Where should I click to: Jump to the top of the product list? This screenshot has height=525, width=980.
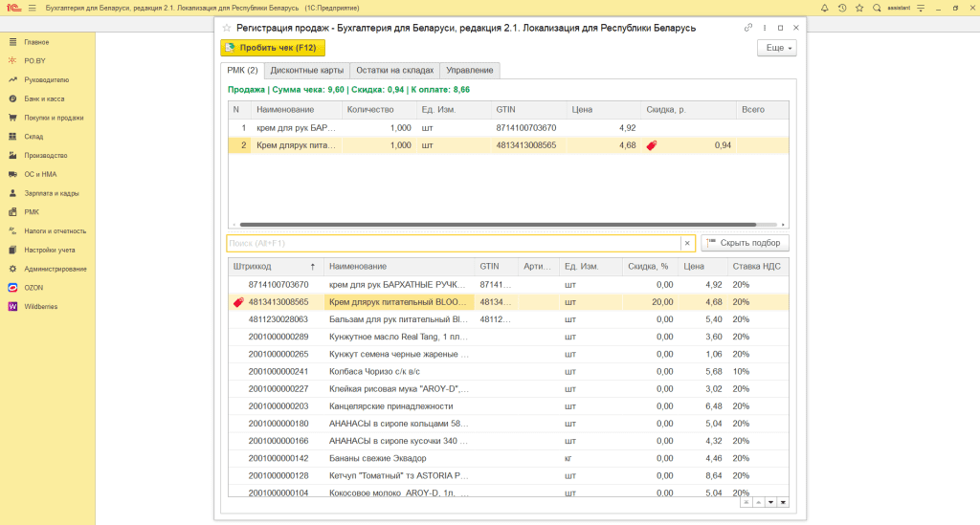746,502
